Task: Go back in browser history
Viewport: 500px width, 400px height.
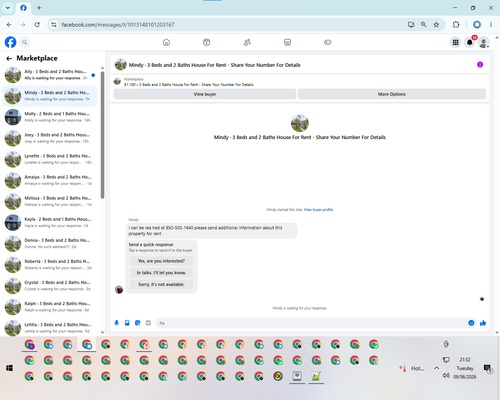Action: [x=9, y=25]
